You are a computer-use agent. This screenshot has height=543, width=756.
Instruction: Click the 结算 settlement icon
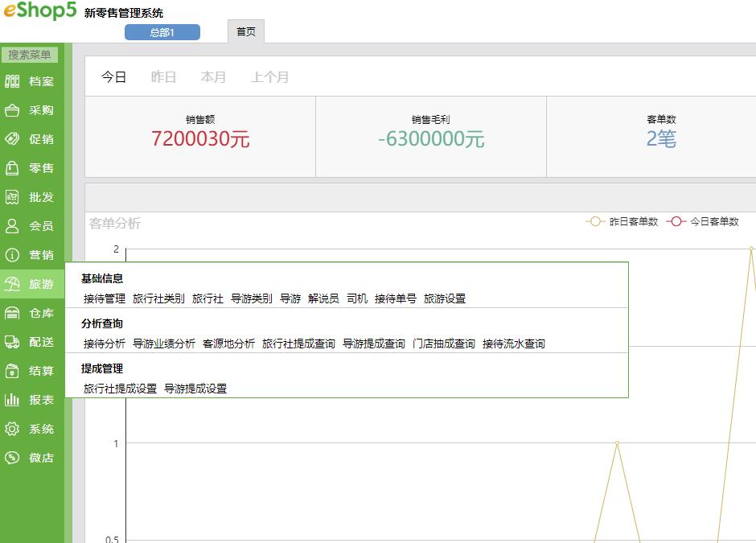click(x=12, y=370)
